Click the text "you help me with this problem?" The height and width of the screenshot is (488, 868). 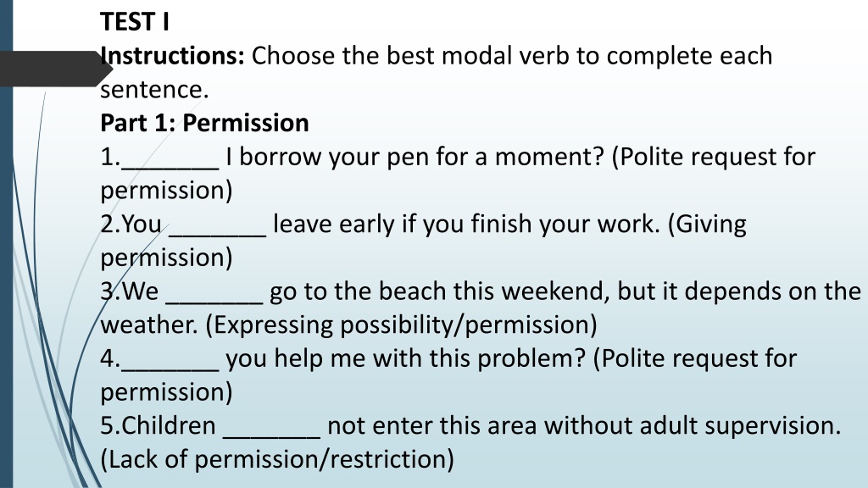(x=406, y=358)
